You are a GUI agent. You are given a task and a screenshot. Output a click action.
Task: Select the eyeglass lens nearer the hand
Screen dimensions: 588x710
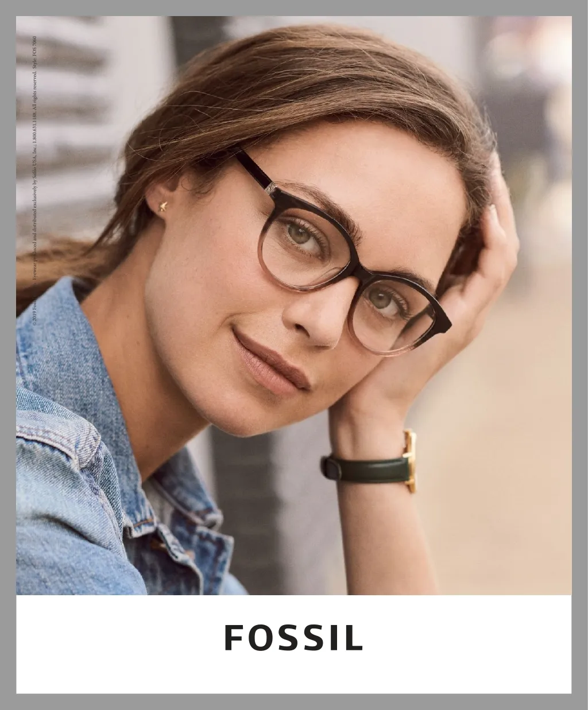click(396, 313)
